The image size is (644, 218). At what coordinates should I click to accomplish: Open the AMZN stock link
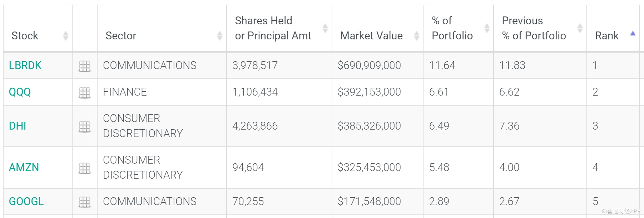[x=24, y=168]
